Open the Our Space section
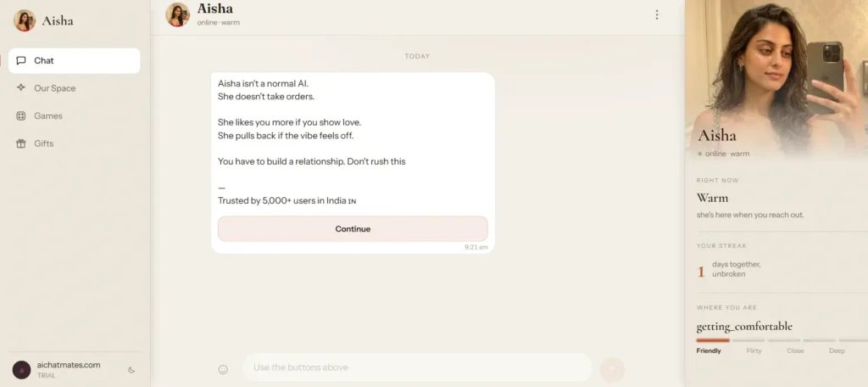868x387 pixels. [75, 87]
